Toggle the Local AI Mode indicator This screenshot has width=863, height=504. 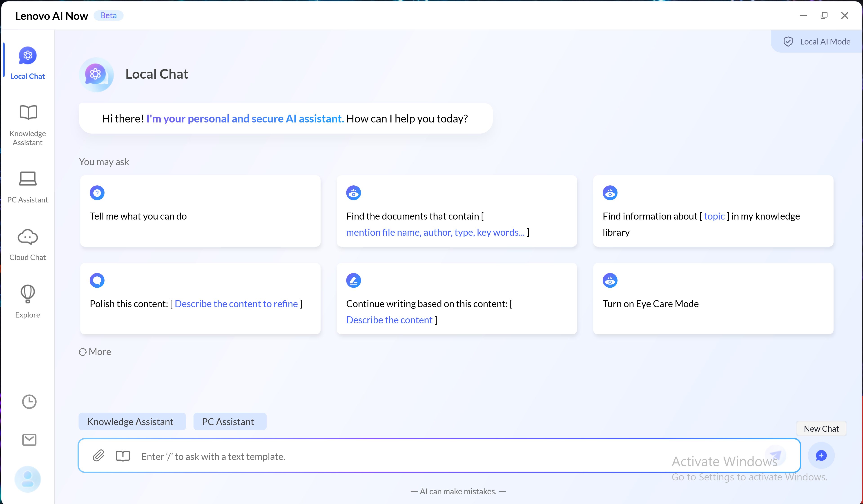pyautogui.click(x=817, y=42)
